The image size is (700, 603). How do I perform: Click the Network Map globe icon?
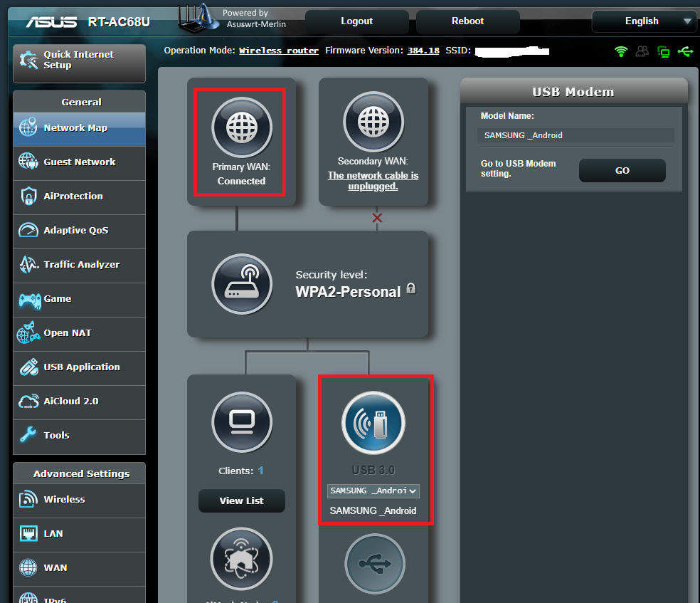(28, 127)
